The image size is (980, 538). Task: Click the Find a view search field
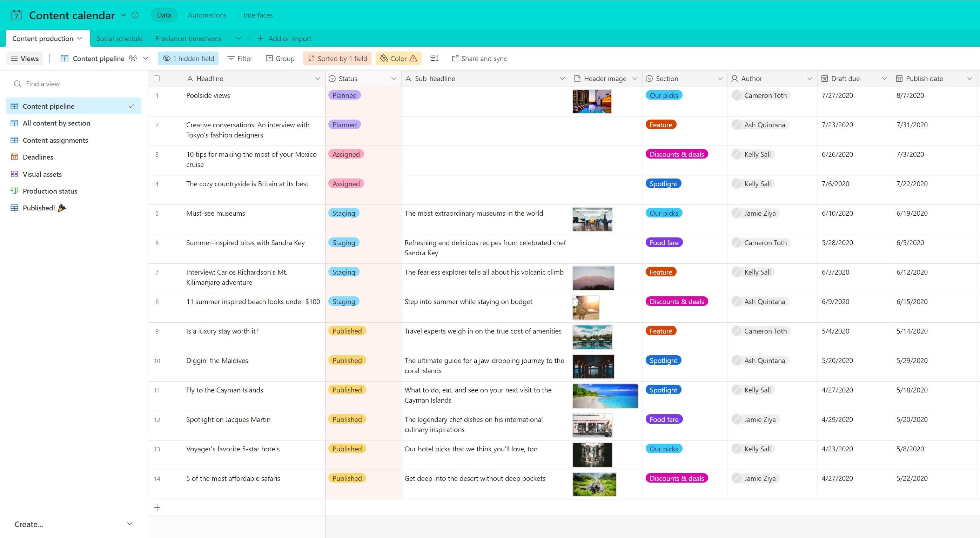point(74,84)
